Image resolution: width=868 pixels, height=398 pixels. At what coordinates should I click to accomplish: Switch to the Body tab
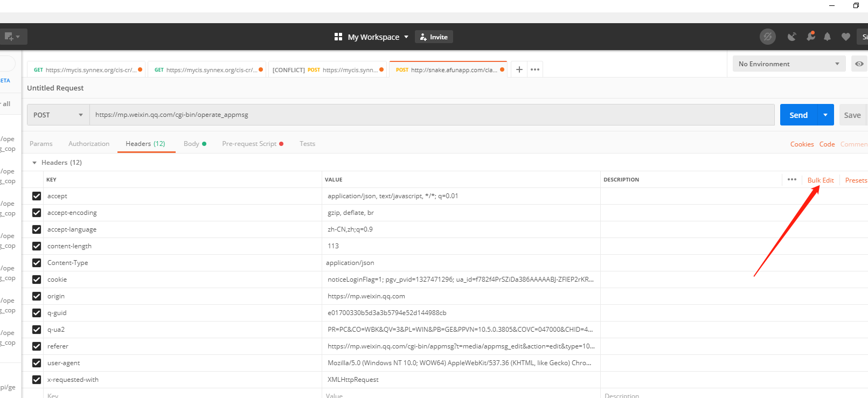click(195, 144)
